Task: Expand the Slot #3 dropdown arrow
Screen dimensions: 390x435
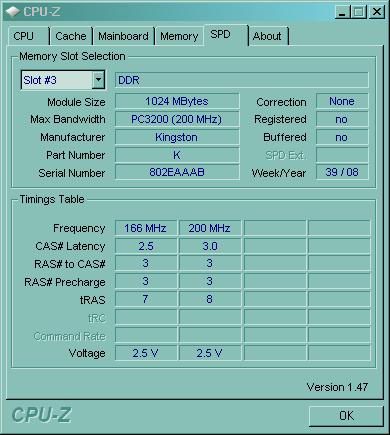Action: pyautogui.click(x=98, y=80)
